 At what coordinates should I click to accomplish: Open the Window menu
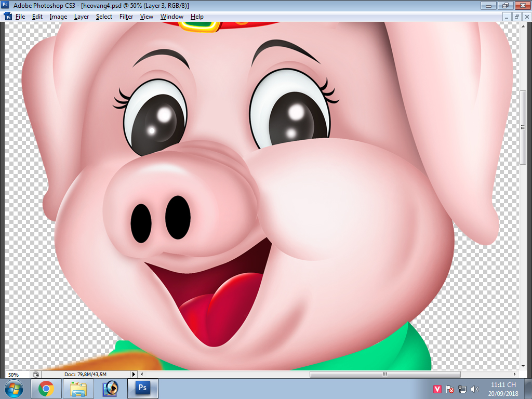point(171,16)
